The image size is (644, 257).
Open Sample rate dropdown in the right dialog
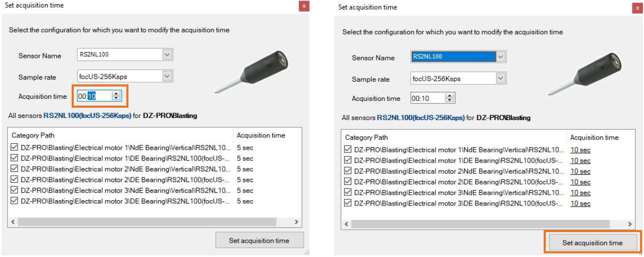pos(501,79)
